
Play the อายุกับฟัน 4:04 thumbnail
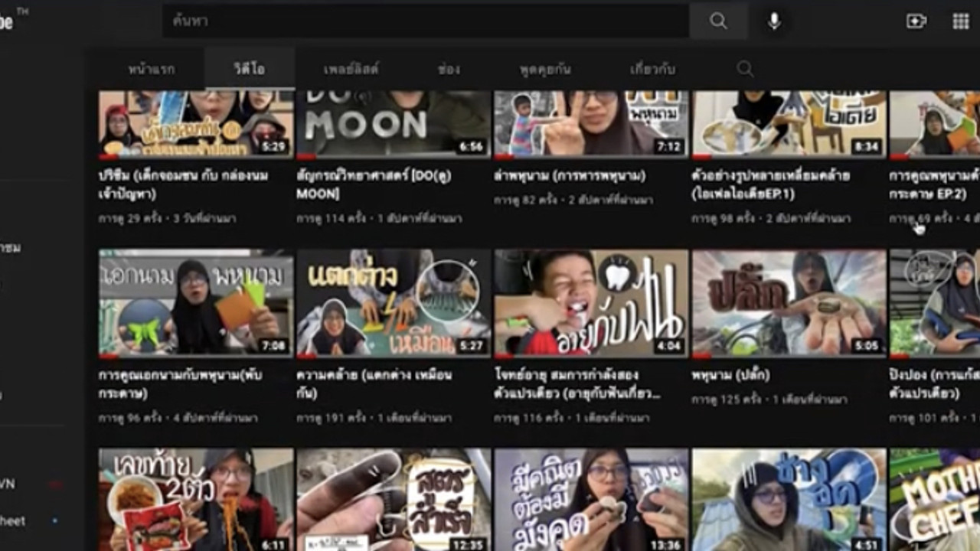click(591, 303)
